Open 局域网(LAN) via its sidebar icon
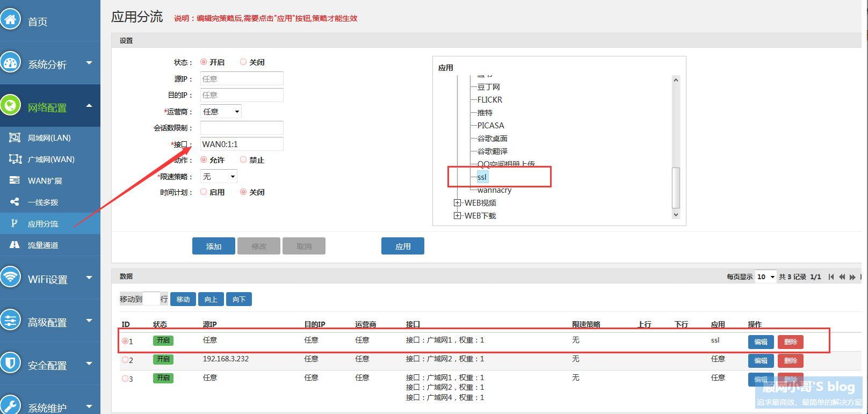Screen dimensions: 868x414 pyautogui.click(x=15, y=138)
